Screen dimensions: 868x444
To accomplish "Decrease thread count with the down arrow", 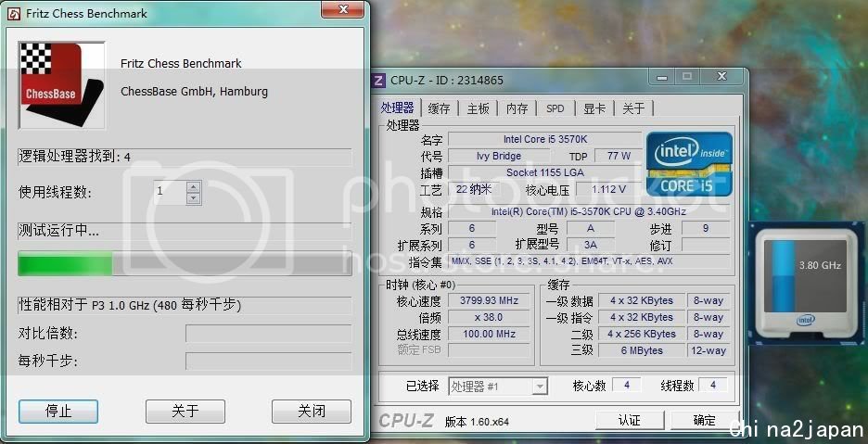I will click(x=193, y=197).
